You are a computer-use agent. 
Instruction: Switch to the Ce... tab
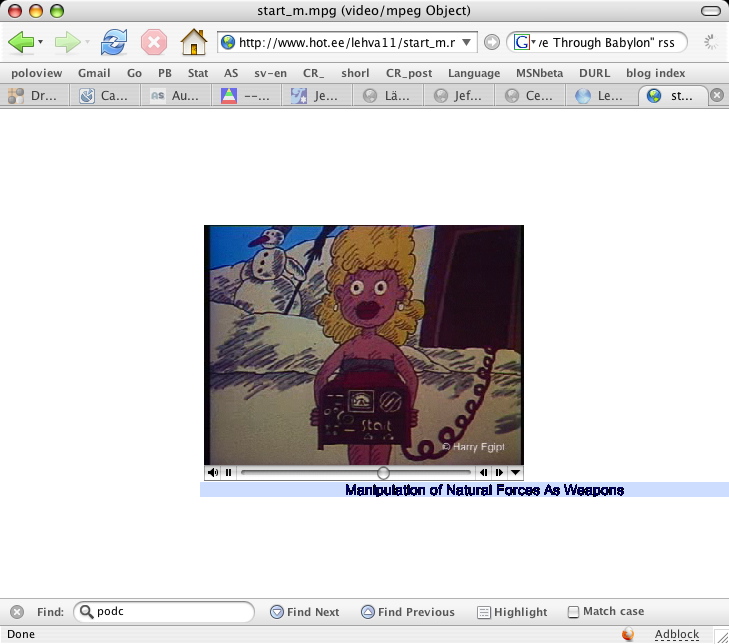click(x=530, y=96)
